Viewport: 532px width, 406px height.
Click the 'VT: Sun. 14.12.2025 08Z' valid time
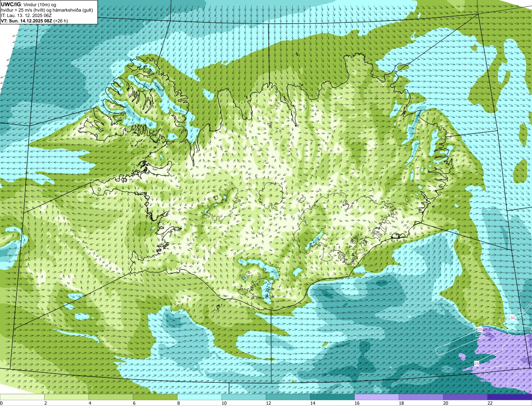click(26, 21)
